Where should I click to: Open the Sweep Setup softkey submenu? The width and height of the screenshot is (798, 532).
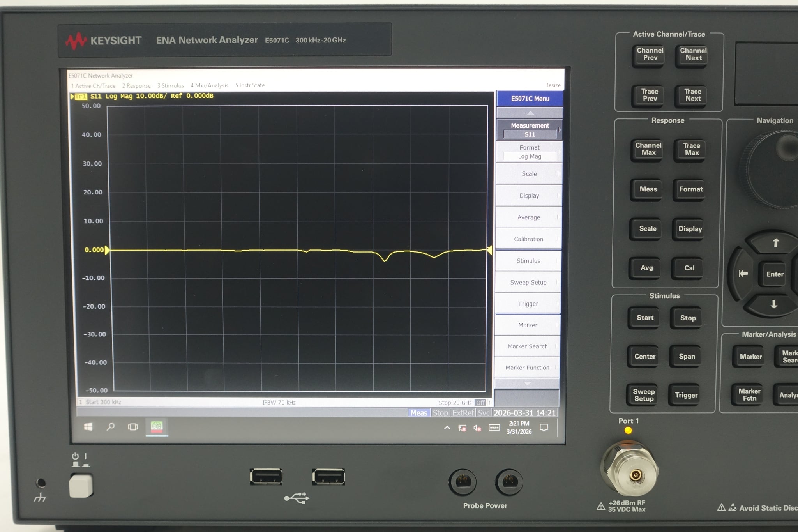[x=528, y=282]
